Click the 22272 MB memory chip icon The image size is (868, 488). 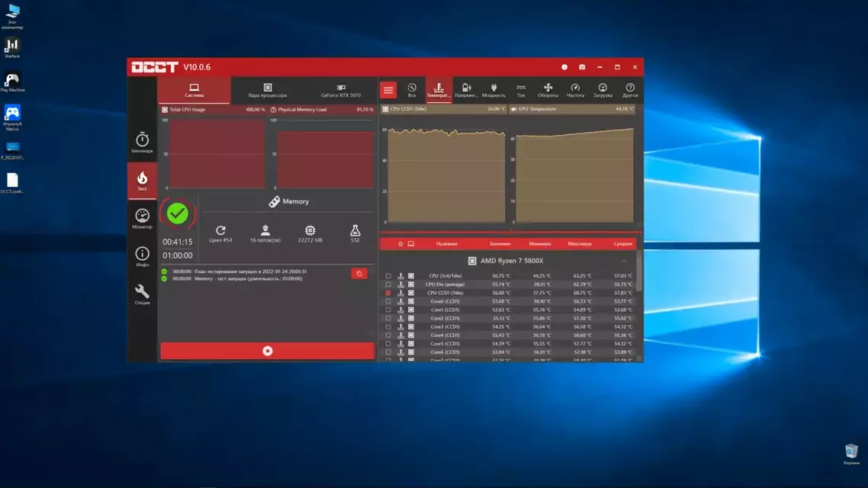click(x=310, y=230)
